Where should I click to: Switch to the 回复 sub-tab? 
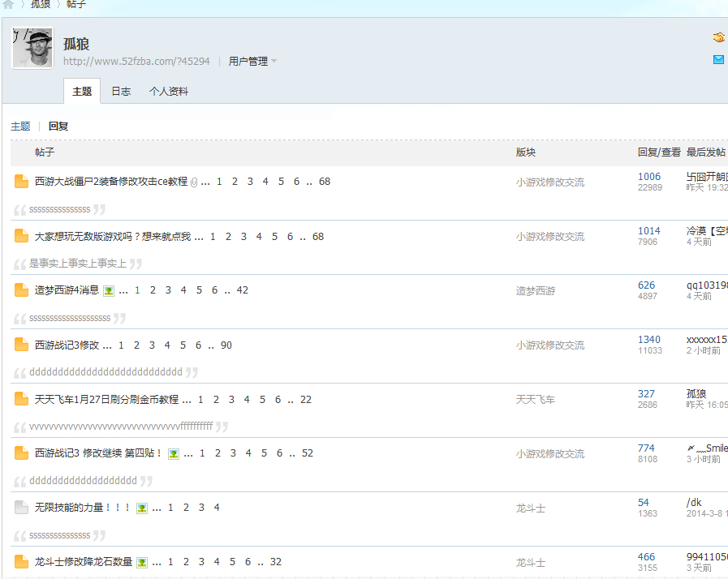pos(58,127)
